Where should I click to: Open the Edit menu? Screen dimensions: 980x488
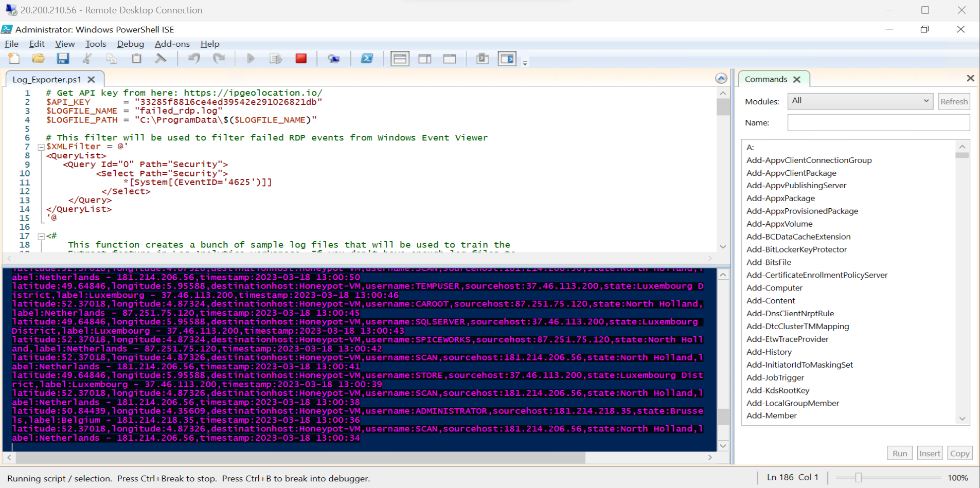pos(37,44)
